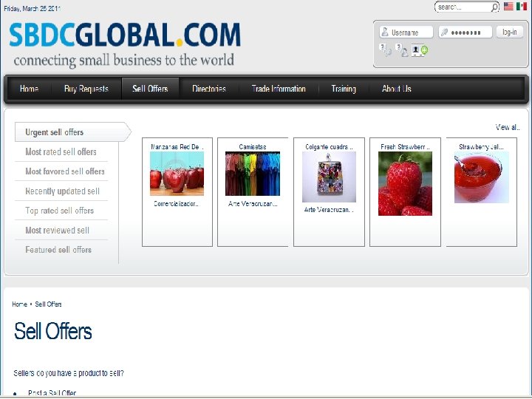This screenshot has height=399, width=532.
Task: Select the Most reviewed sell tab
Action: tap(61, 230)
